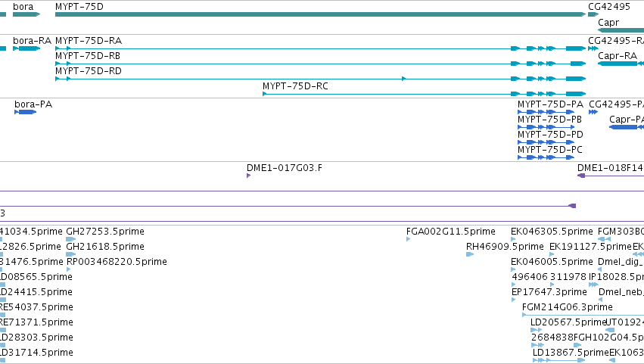Click the Capr gene label

[608, 23]
